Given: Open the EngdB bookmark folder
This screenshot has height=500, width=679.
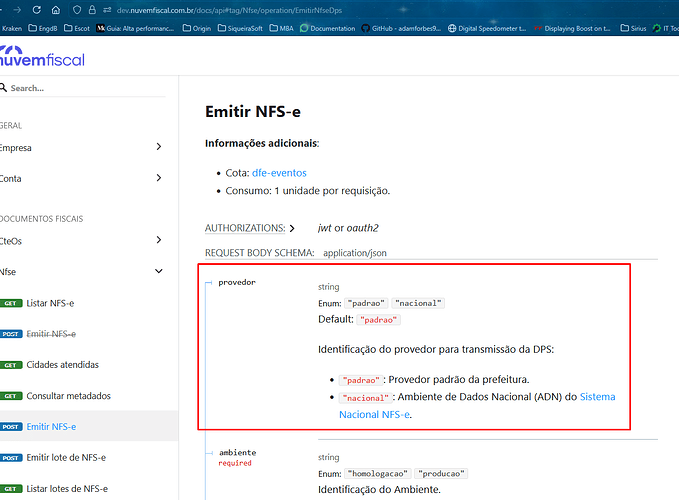Looking at the screenshot, I should pyautogui.click(x=42, y=29).
